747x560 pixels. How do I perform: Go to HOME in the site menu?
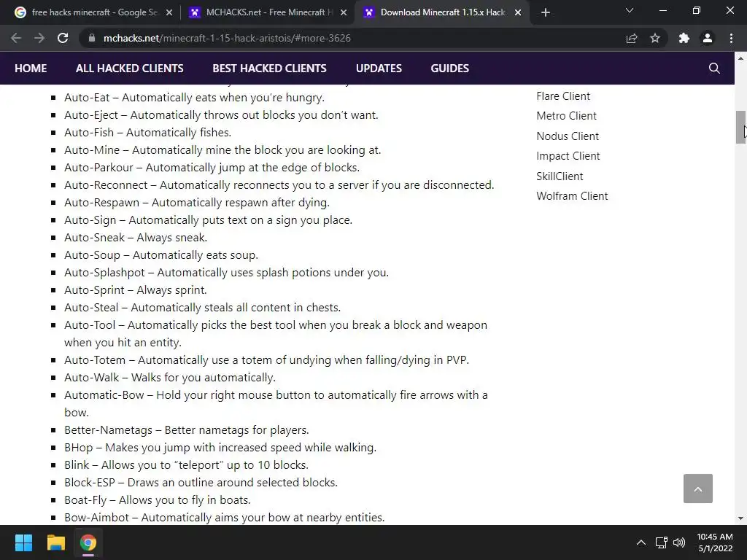(x=31, y=68)
